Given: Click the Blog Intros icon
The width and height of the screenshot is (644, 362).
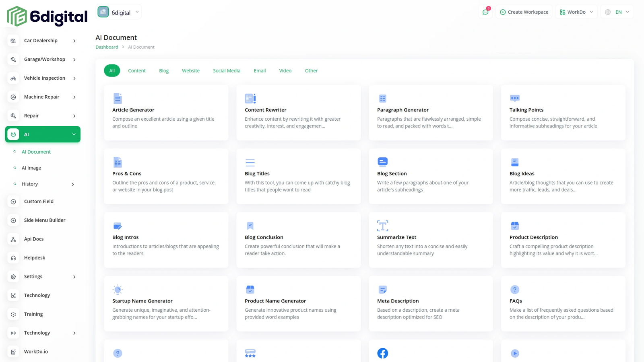Looking at the screenshot, I should point(118,226).
